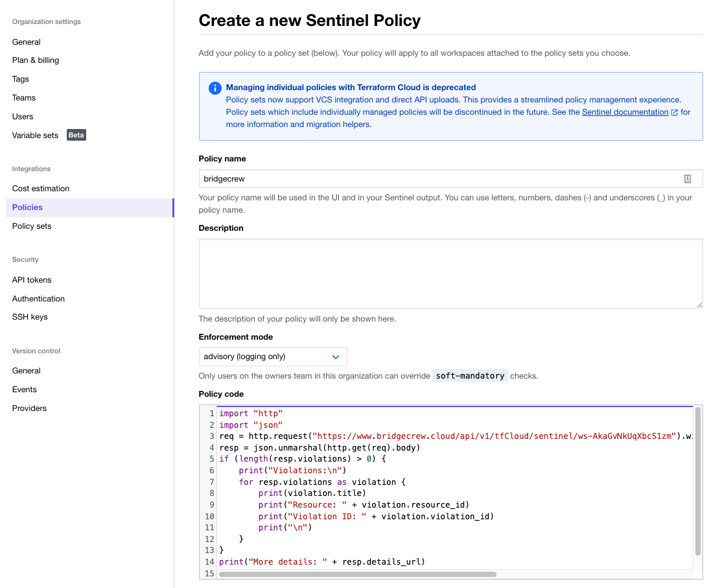Click the resize handle of the Description box
The width and height of the screenshot is (709, 588).
tap(699, 305)
